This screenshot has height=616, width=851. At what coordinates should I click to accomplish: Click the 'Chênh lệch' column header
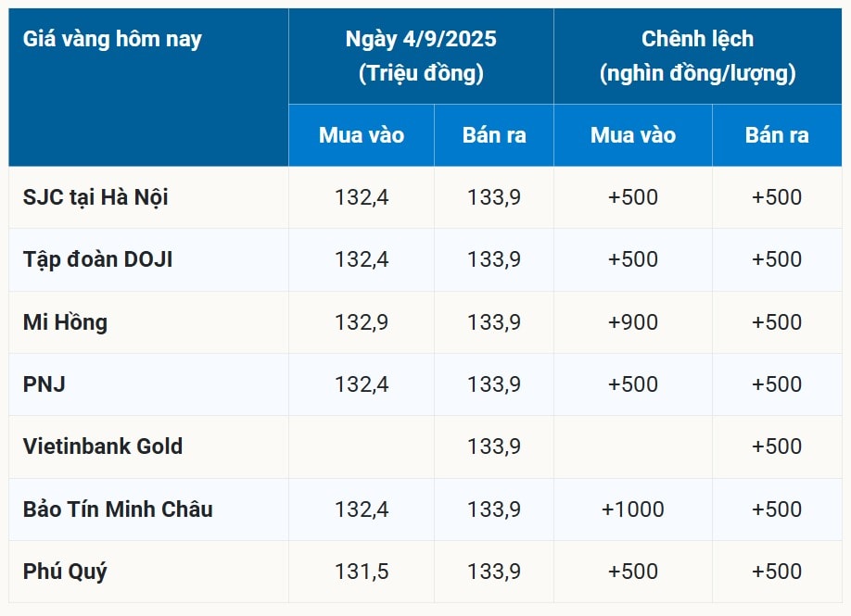[x=697, y=39]
